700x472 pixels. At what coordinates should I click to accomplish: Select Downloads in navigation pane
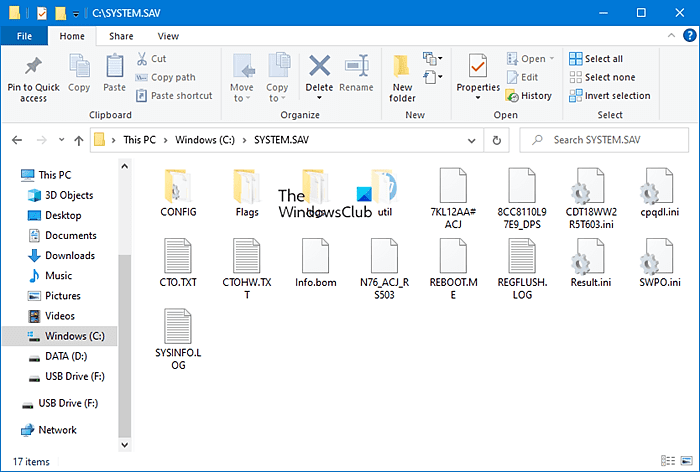69,255
